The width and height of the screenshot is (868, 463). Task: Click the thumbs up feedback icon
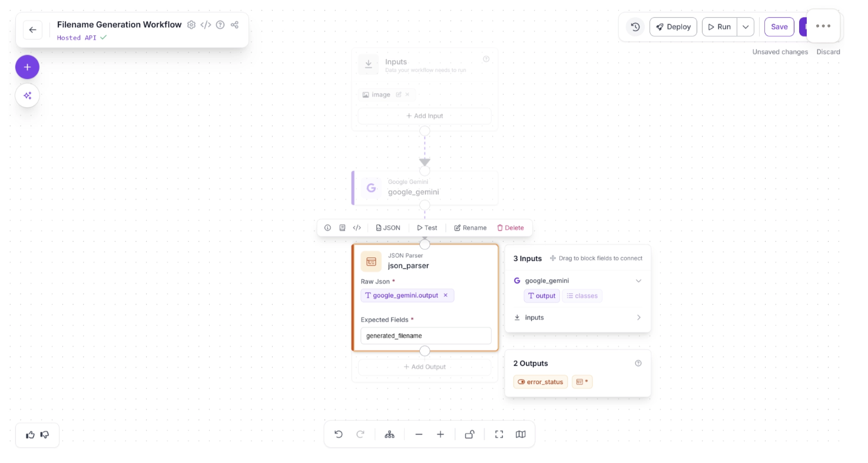pyautogui.click(x=30, y=435)
